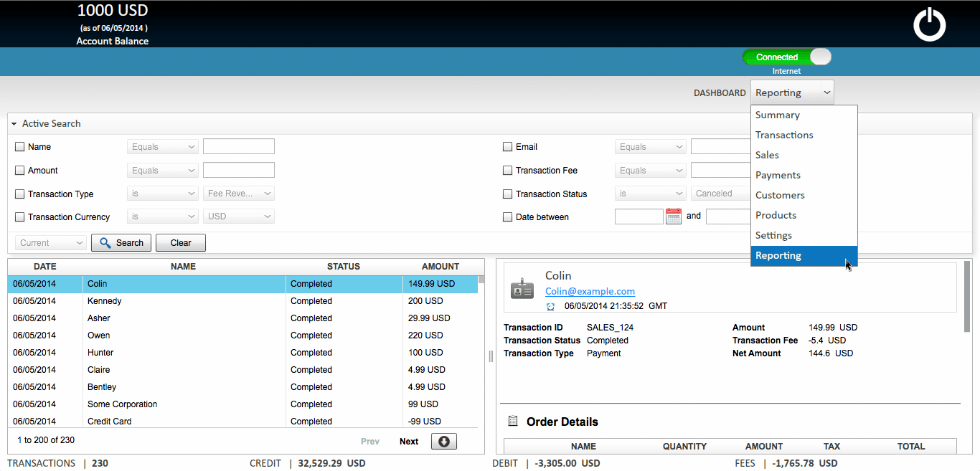Open the Transaction Currency USD dropdown
The height and width of the screenshot is (471, 980).
coord(238,217)
